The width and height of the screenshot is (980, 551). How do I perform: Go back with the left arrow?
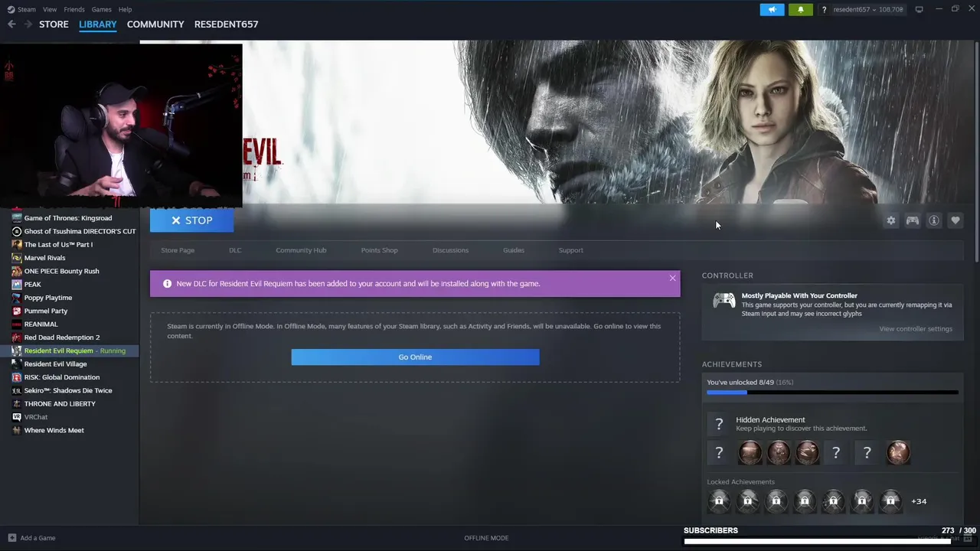[11, 24]
